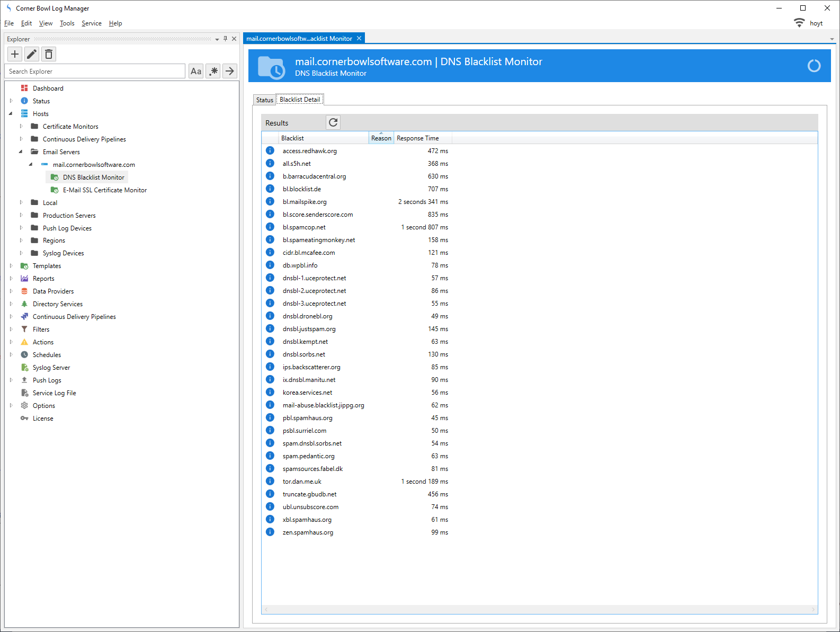Click the Wi-Fi connection icon near hoyt
Viewport: 840px width, 632px height.
click(x=799, y=23)
